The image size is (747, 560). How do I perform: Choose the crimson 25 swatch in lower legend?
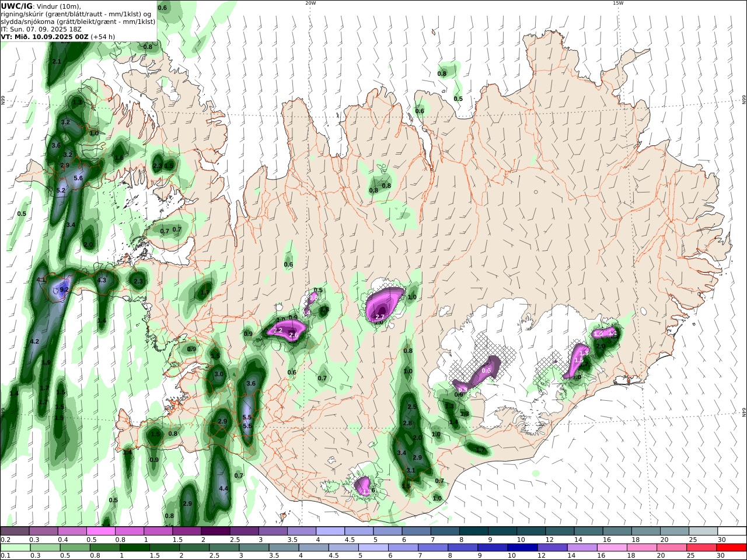point(702,547)
